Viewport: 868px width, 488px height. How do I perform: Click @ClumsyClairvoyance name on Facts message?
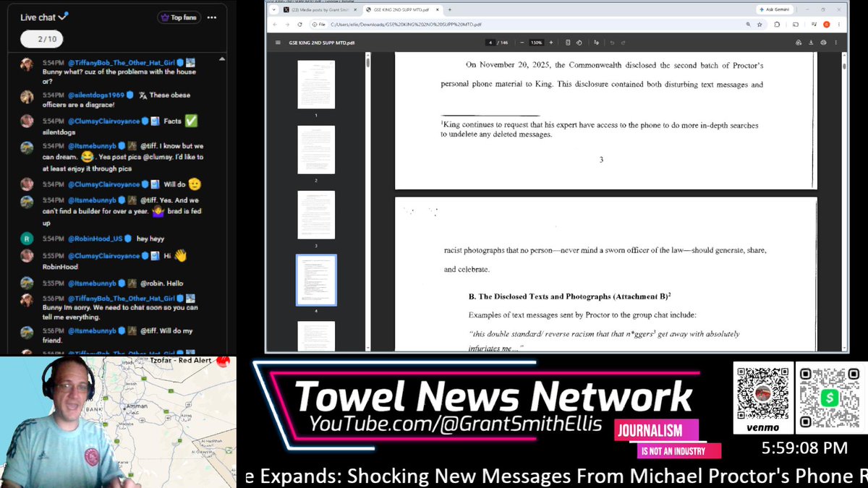[x=103, y=121]
